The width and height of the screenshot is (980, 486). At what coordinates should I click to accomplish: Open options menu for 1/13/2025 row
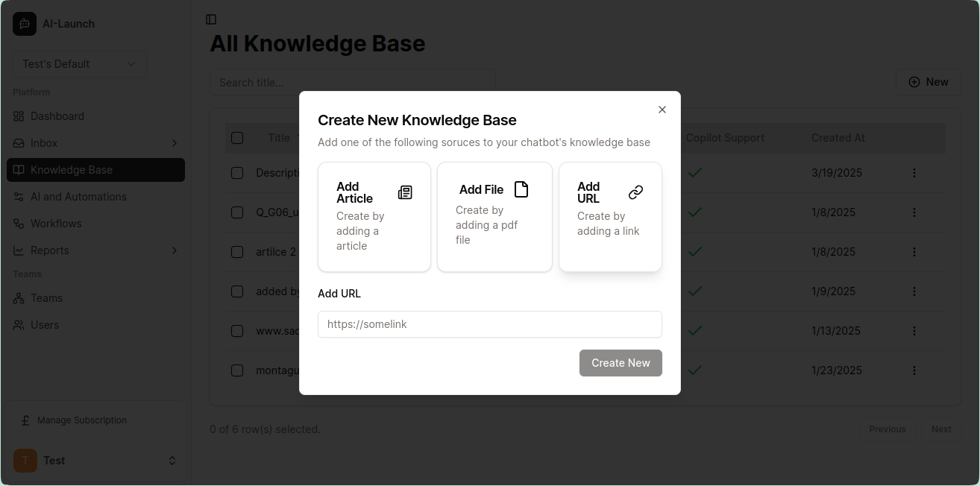(x=914, y=331)
